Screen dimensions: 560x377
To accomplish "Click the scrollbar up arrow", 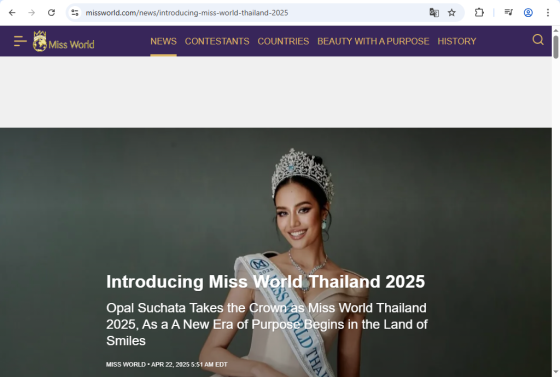I will pyautogui.click(x=556, y=30).
